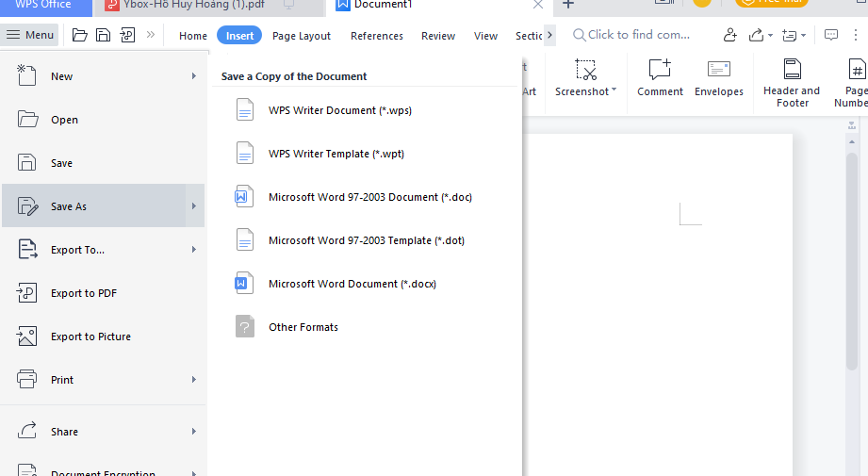This screenshot has width=868, height=476.
Task: Click the share arrow icon
Action: click(x=756, y=36)
